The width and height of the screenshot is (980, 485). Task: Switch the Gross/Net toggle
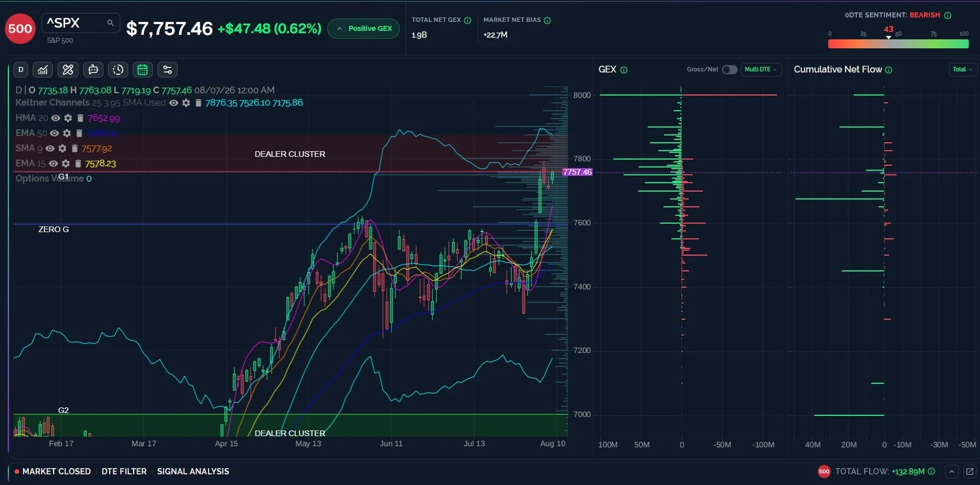point(729,70)
